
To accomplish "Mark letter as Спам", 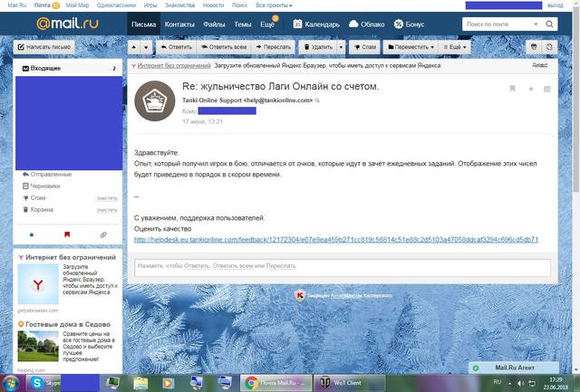I will tap(364, 47).
